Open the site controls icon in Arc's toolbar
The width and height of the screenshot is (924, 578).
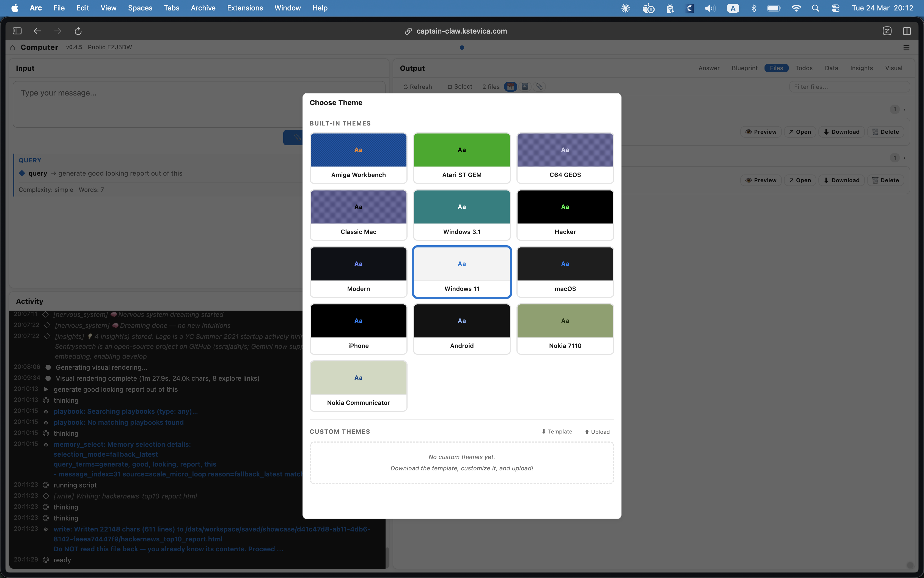[x=887, y=31]
